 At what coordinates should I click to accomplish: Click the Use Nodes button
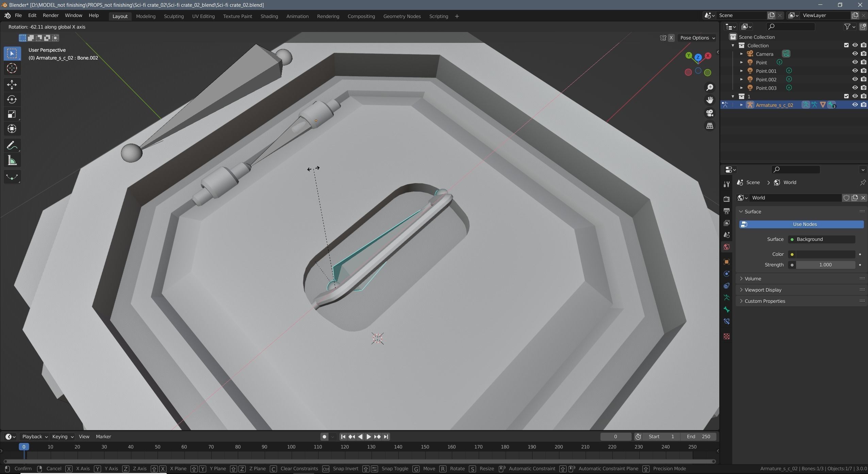point(801,224)
